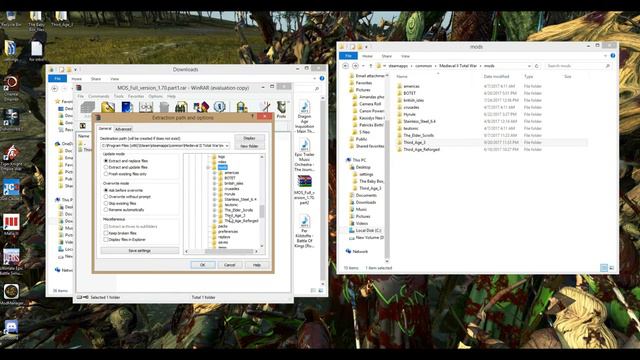The height and width of the screenshot is (360, 640).
Task: Click the blue Help icon in mods window
Action: [613, 56]
